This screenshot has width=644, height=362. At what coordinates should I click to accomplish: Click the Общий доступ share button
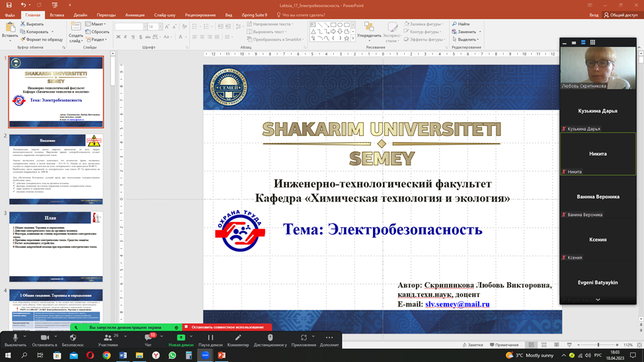620,15
